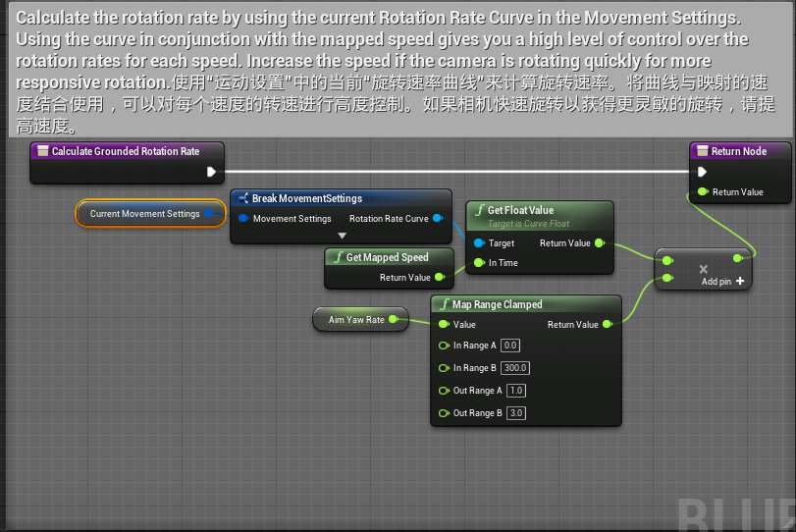The image size is (796, 532).
Task: Click the Rotation Rate Curve output pin
Action: (x=438, y=219)
